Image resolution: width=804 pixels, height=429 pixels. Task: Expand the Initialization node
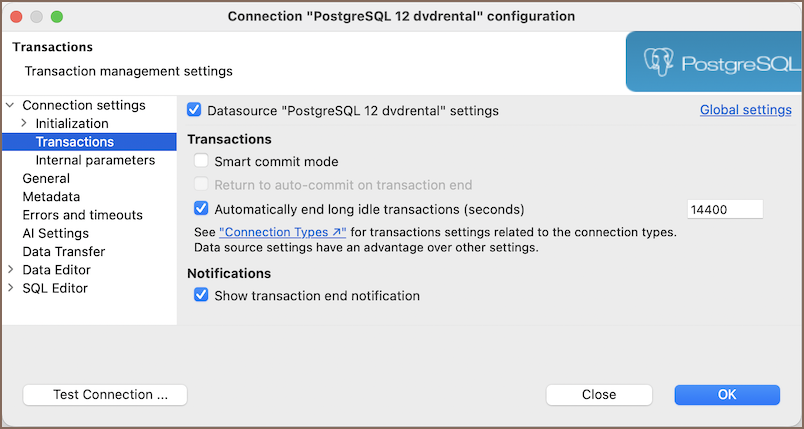point(24,123)
